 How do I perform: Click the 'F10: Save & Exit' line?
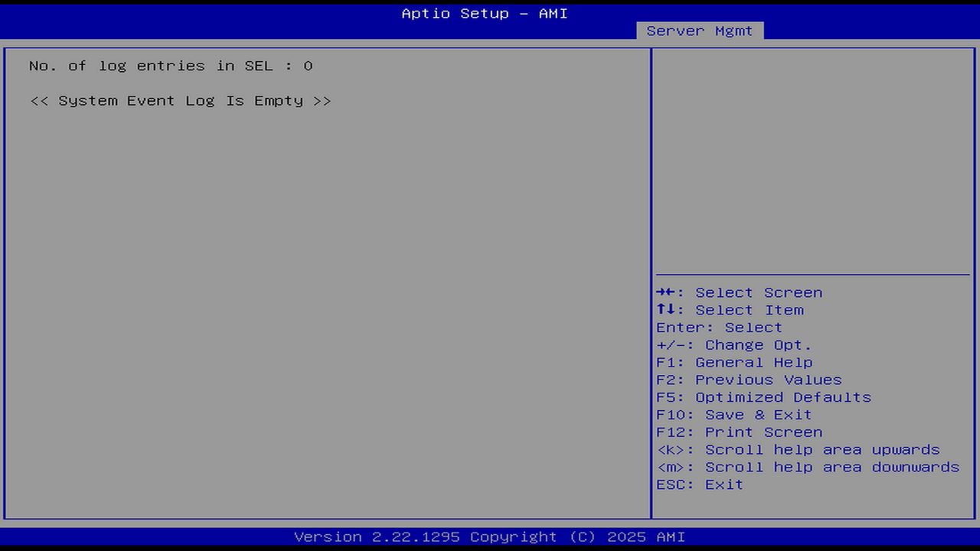pos(734,415)
